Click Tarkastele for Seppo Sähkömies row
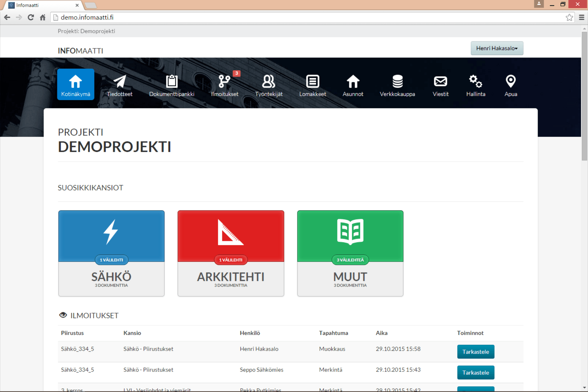Screen dimensions: 588x392 (x=476, y=372)
